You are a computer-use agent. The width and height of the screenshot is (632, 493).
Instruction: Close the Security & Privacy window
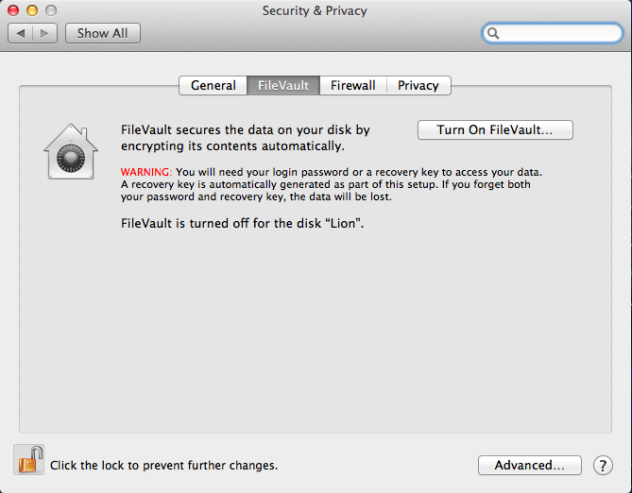(13, 10)
